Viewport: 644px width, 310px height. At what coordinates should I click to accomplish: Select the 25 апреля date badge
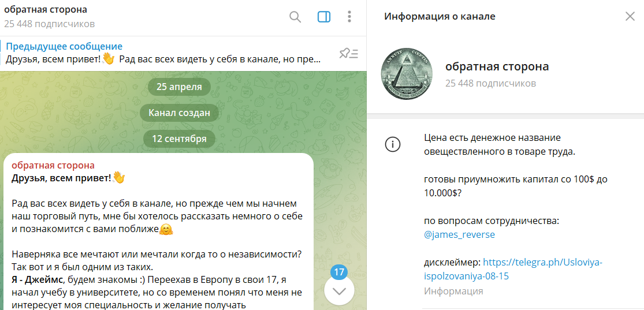coord(179,87)
